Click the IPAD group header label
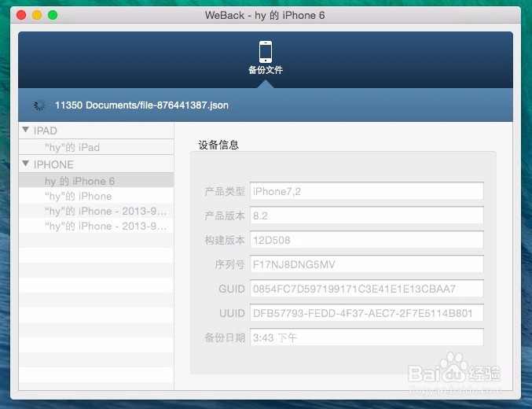Image resolution: width=532 pixels, height=409 pixels. point(45,131)
